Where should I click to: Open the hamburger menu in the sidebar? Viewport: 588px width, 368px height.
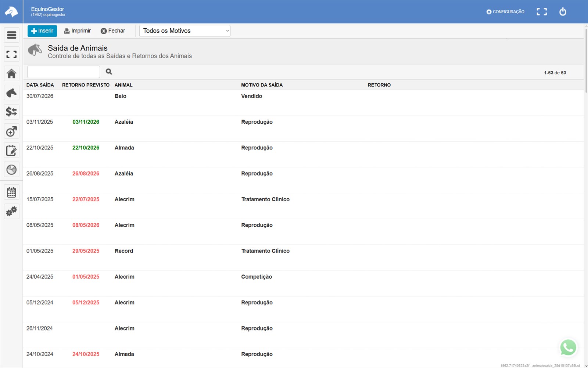coord(11,35)
